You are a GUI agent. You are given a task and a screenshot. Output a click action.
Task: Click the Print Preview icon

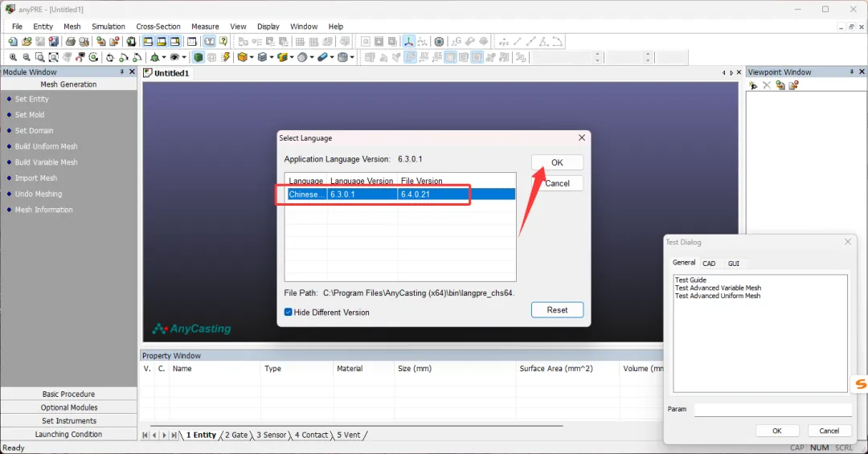(x=84, y=42)
